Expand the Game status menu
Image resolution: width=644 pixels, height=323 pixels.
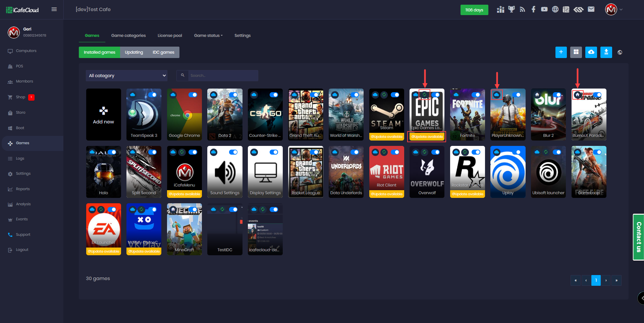coord(208,36)
